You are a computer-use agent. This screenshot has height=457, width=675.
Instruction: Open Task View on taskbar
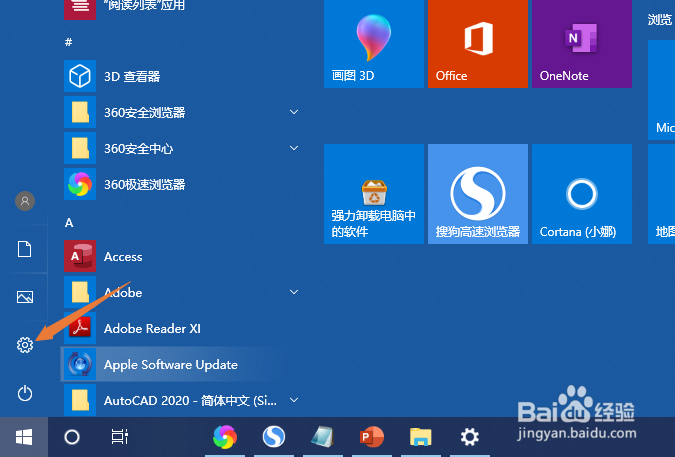pyautogui.click(x=119, y=437)
